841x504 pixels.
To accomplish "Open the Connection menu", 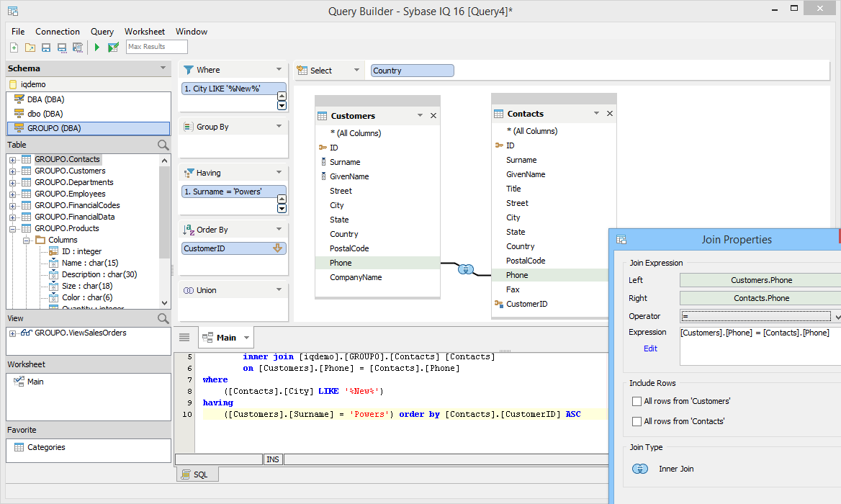I will point(58,32).
